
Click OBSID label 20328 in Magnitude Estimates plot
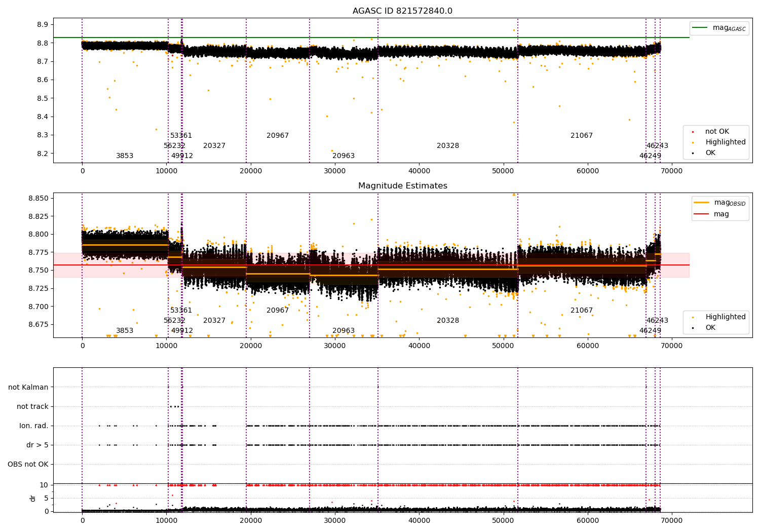coord(448,321)
